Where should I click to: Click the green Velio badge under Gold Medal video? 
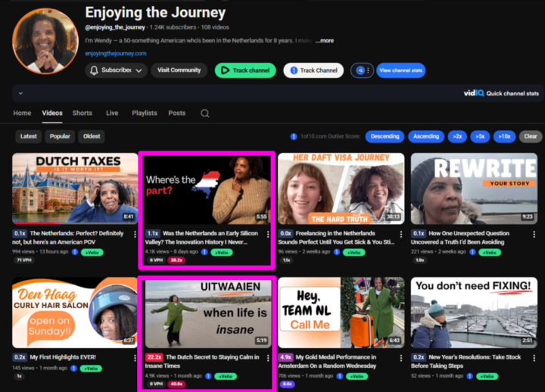point(357,376)
